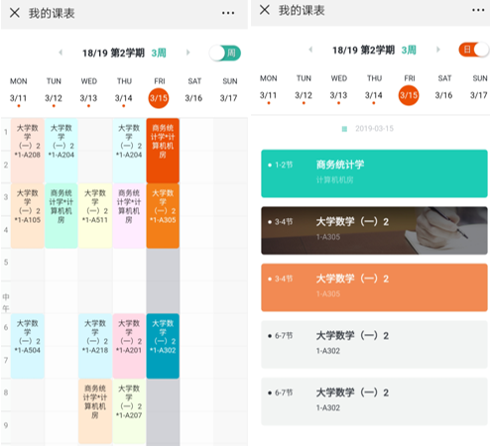Toggle the green 周 week-view switch

[x=225, y=53]
